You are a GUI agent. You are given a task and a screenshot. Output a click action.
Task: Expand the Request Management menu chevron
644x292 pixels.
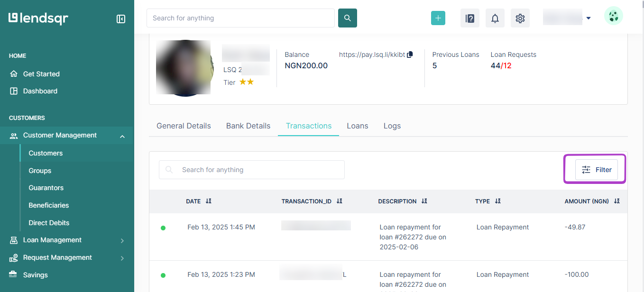(x=122, y=258)
